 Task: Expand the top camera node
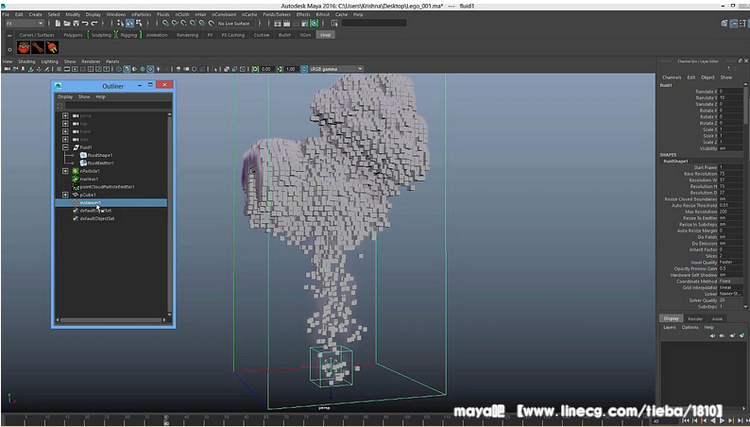click(x=66, y=124)
